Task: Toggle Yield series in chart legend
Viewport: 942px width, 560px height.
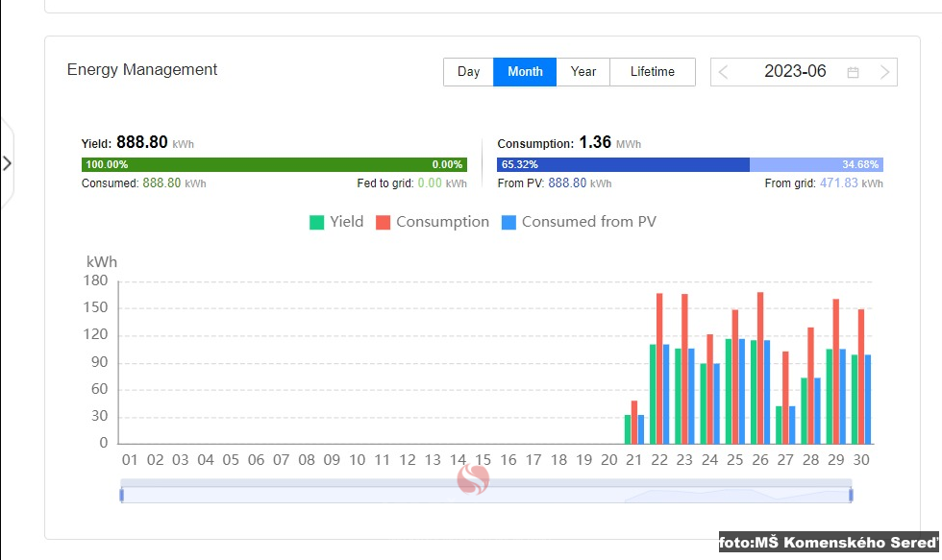Action: point(336,222)
